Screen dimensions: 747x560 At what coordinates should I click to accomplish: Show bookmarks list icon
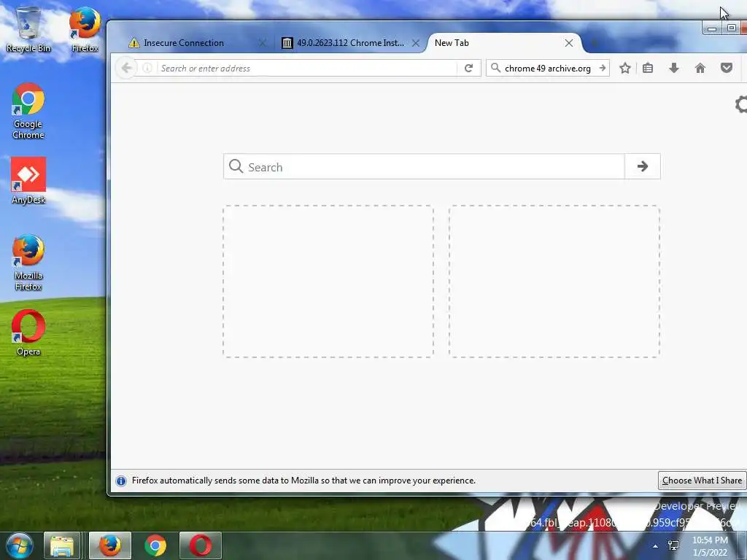pos(648,68)
